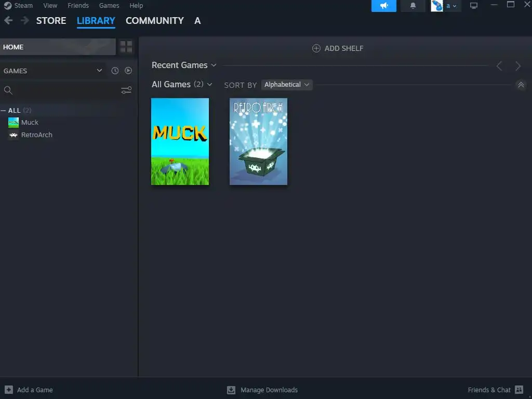Viewport: 532px width, 399px height.
Task: Go back with the left arrow
Action: tap(8, 21)
